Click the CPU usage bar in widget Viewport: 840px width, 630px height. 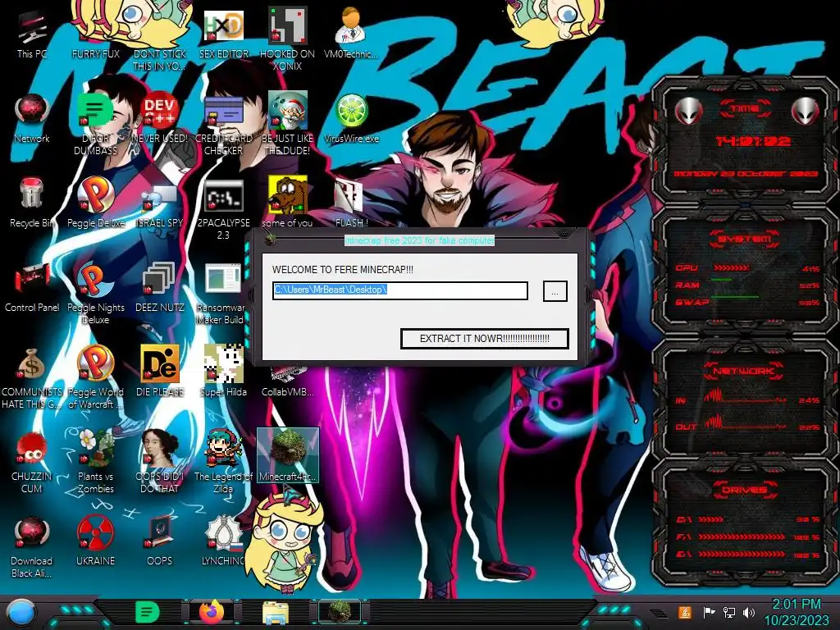click(x=731, y=268)
